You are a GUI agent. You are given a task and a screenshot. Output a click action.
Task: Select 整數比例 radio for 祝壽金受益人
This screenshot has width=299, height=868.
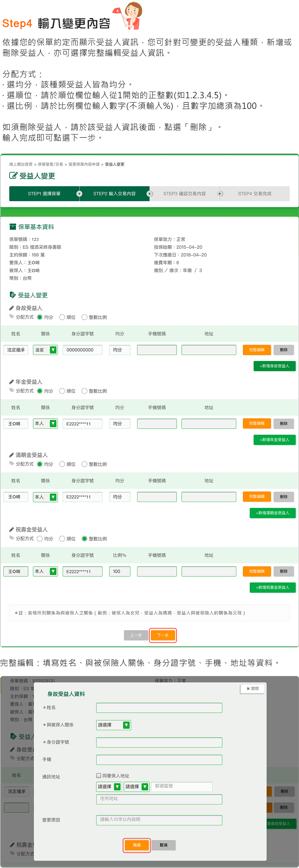(84, 538)
